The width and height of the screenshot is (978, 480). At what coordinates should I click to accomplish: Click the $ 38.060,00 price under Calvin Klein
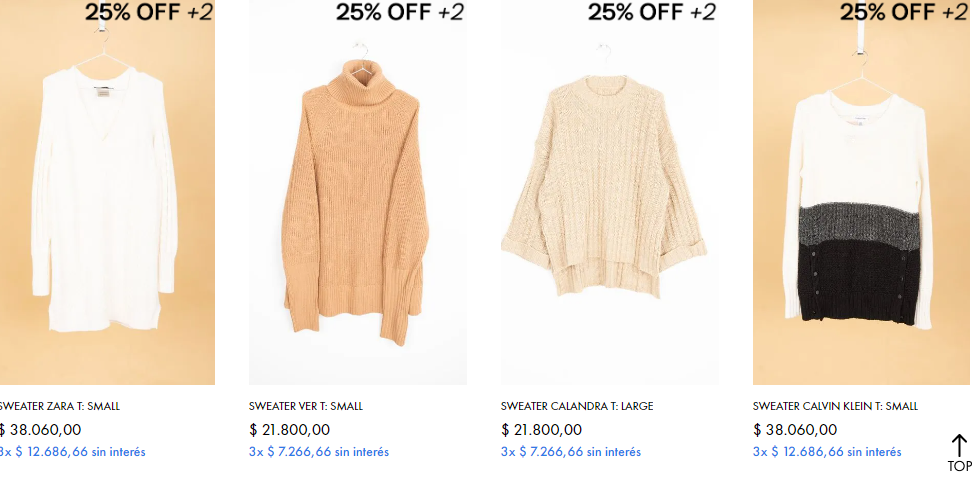click(795, 430)
